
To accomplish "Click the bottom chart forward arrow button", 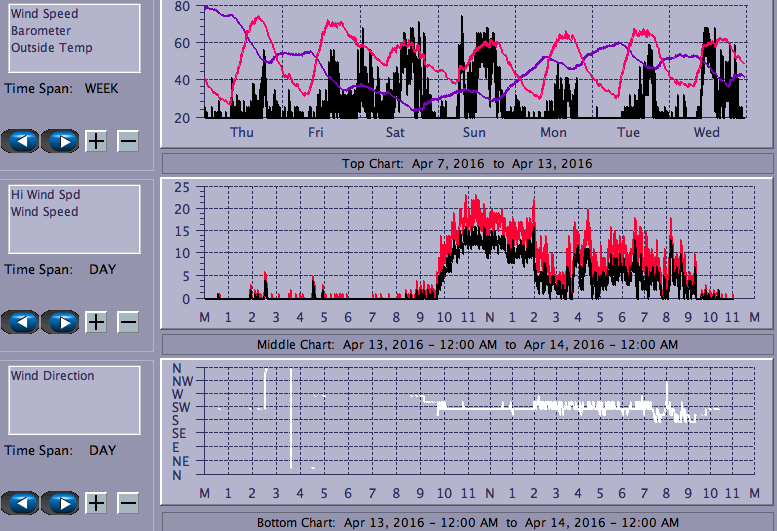I will point(61,503).
